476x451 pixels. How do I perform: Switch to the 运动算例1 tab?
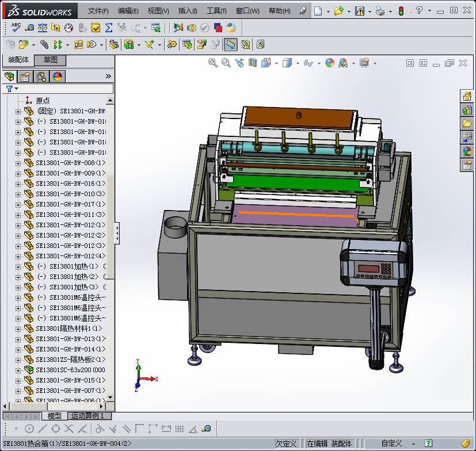point(87,415)
